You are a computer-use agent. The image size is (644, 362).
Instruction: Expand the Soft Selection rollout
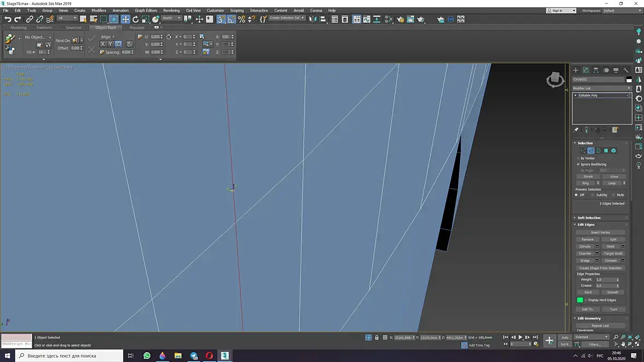[x=589, y=218]
